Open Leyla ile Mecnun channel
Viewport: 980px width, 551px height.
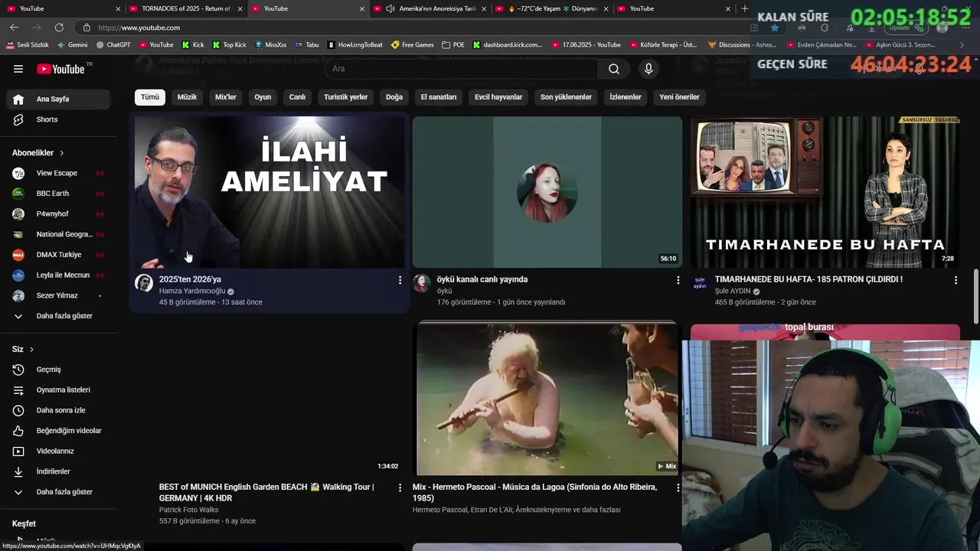pyautogui.click(x=58, y=275)
